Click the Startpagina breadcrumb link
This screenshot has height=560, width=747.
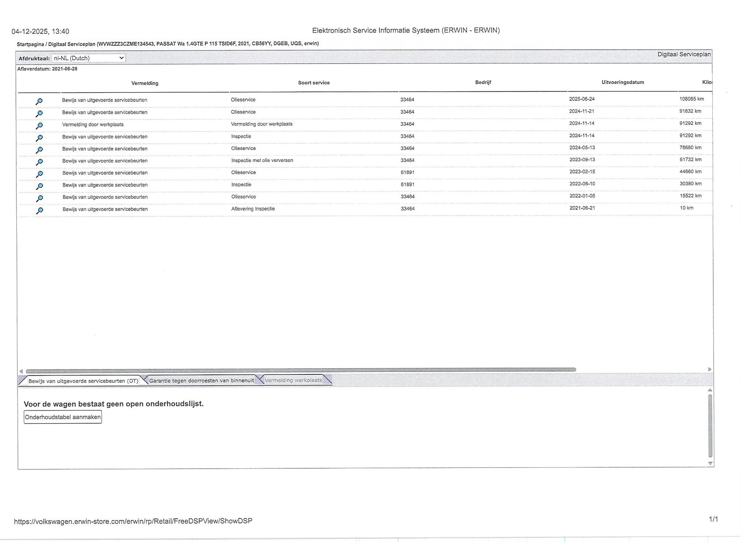tap(30, 44)
